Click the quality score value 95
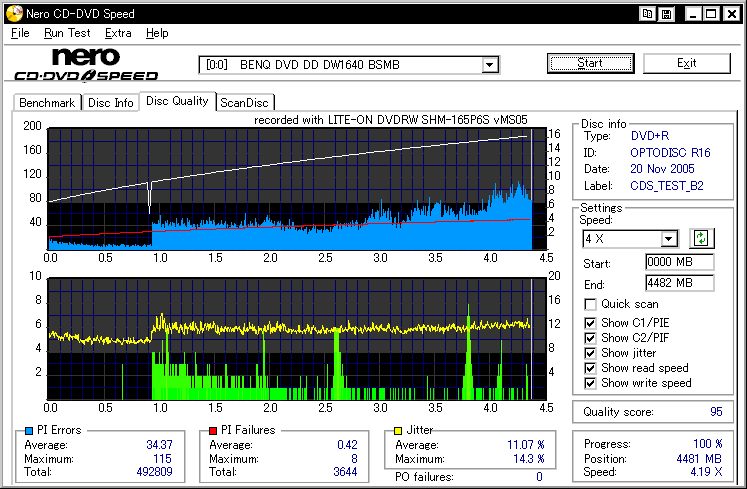This screenshot has height=489, width=747. (x=716, y=412)
